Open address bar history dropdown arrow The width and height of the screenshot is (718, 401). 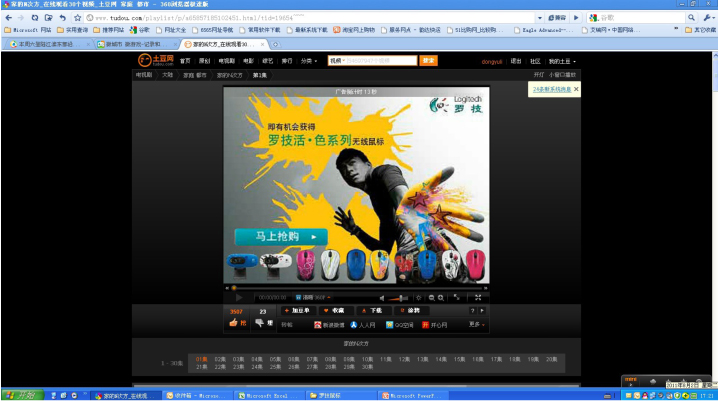coord(540,18)
